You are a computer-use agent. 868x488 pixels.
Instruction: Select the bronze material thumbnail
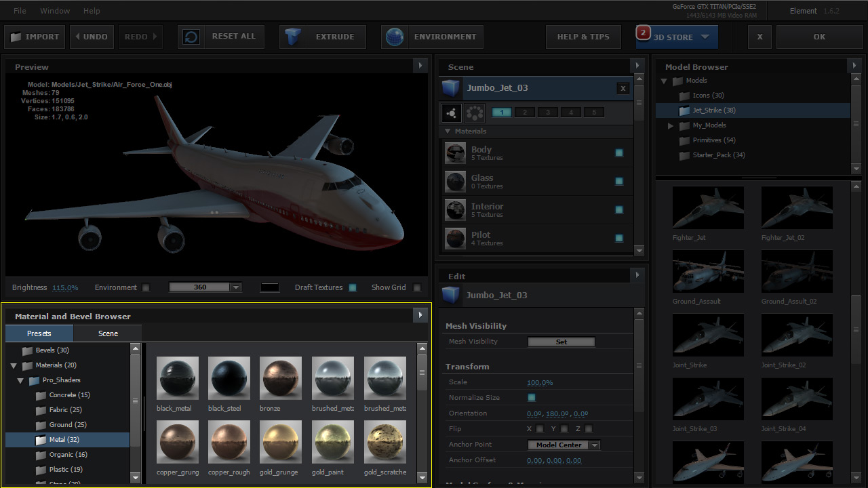click(x=281, y=378)
